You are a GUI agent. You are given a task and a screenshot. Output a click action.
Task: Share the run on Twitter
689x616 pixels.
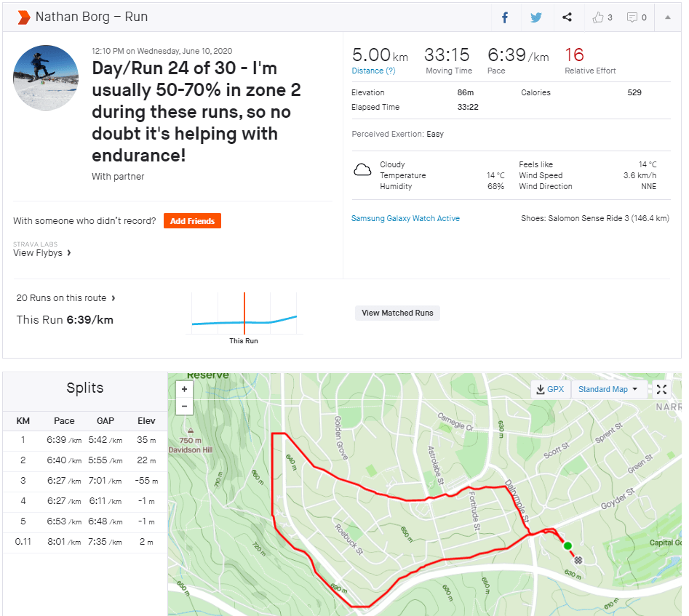(536, 17)
